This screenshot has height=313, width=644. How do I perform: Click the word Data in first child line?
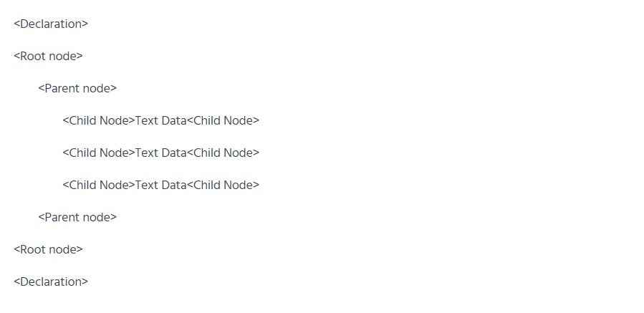pyautogui.click(x=174, y=120)
